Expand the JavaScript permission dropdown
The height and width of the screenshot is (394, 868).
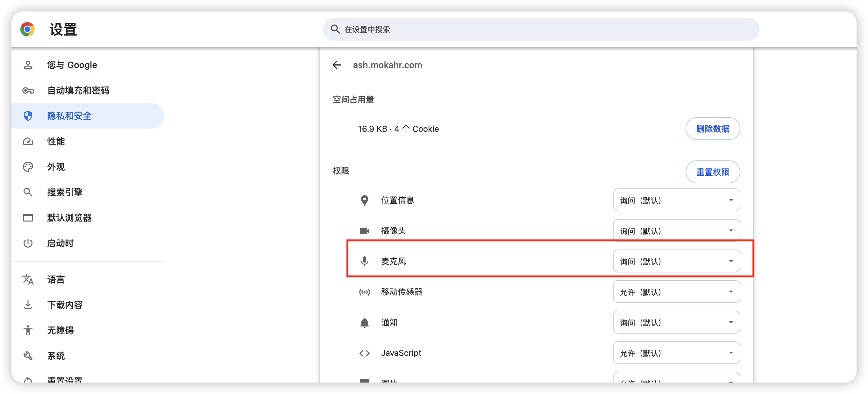point(676,353)
